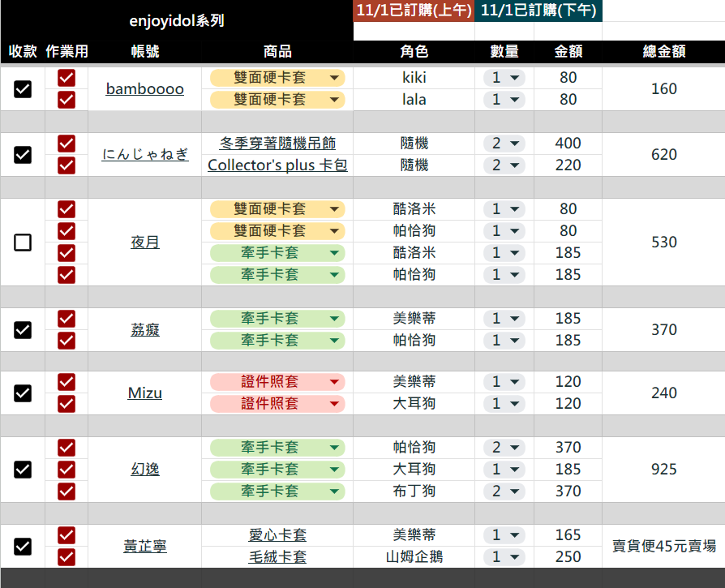Open product dropdown 雙面硬卡套 for kiki
The height and width of the screenshot is (588, 725).
click(277, 78)
